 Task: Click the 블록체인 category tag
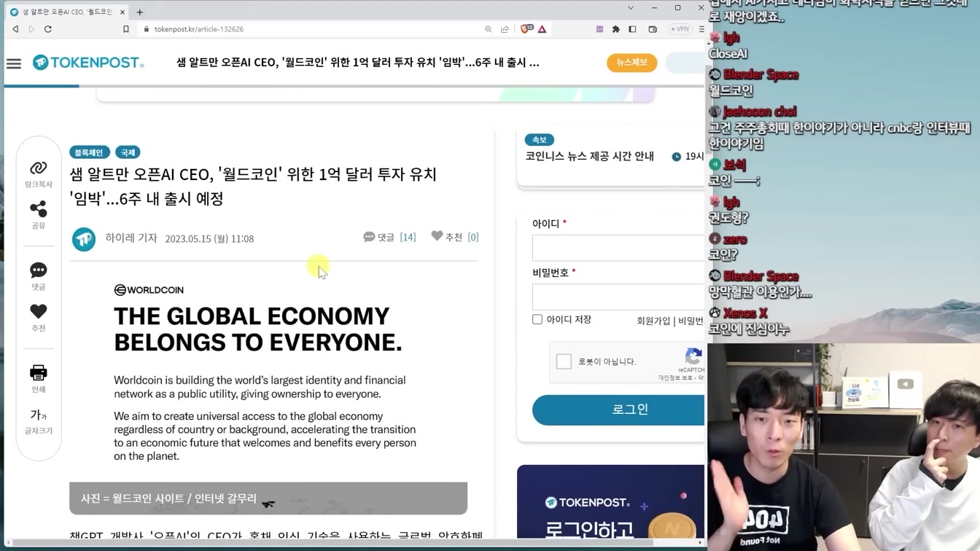coord(89,152)
